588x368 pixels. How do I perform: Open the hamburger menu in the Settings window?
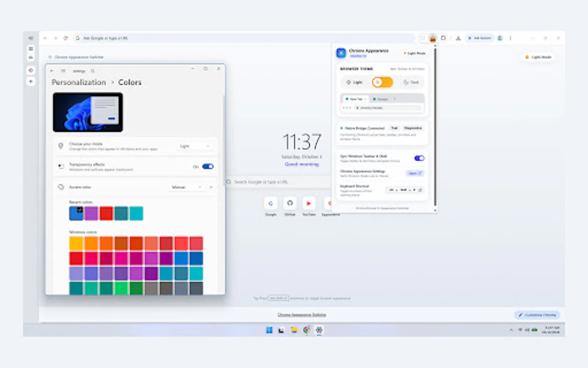point(63,71)
